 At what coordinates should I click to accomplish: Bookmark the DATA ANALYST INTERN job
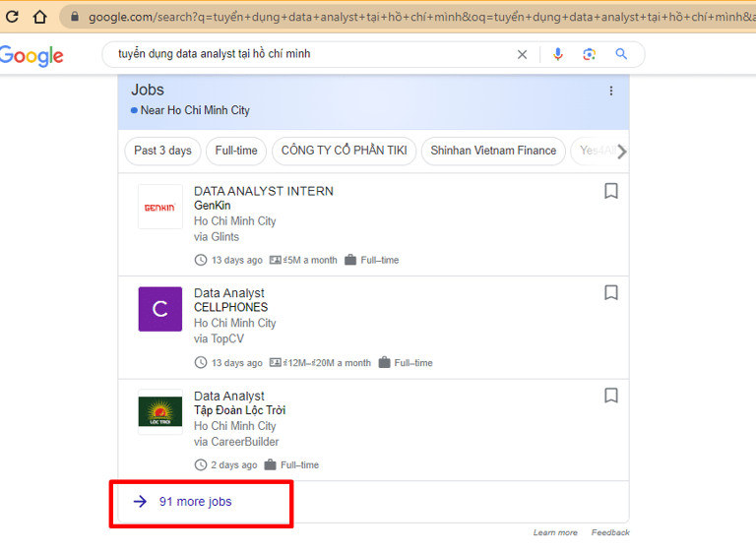click(611, 191)
